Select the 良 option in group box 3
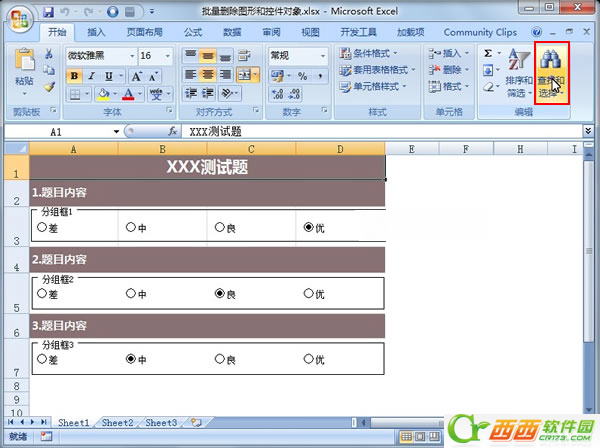This screenshot has height=448, width=600. pyautogui.click(x=219, y=359)
